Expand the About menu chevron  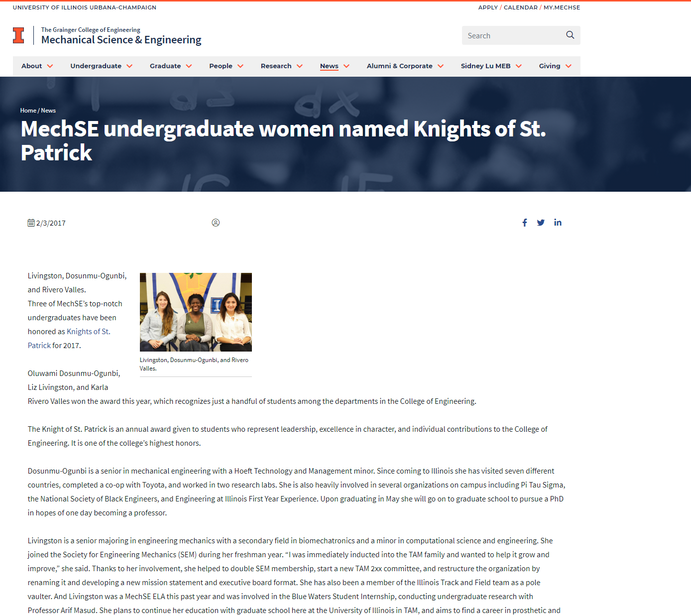50,66
